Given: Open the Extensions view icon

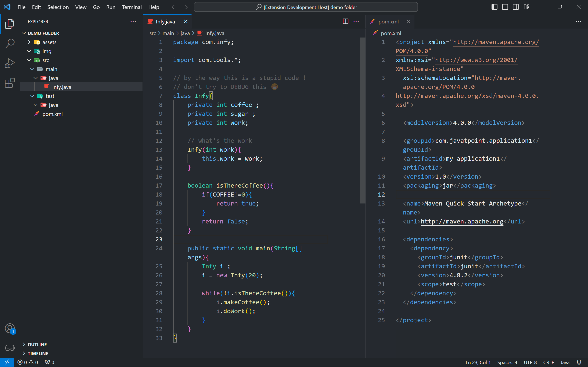Looking at the screenshot, I should point(10,83).
